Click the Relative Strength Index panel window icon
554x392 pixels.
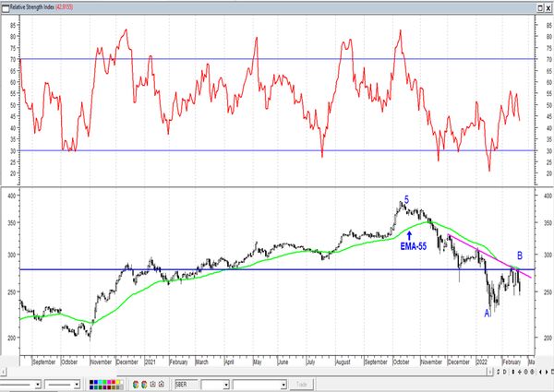pyautogui.click(x=6, y=6)
